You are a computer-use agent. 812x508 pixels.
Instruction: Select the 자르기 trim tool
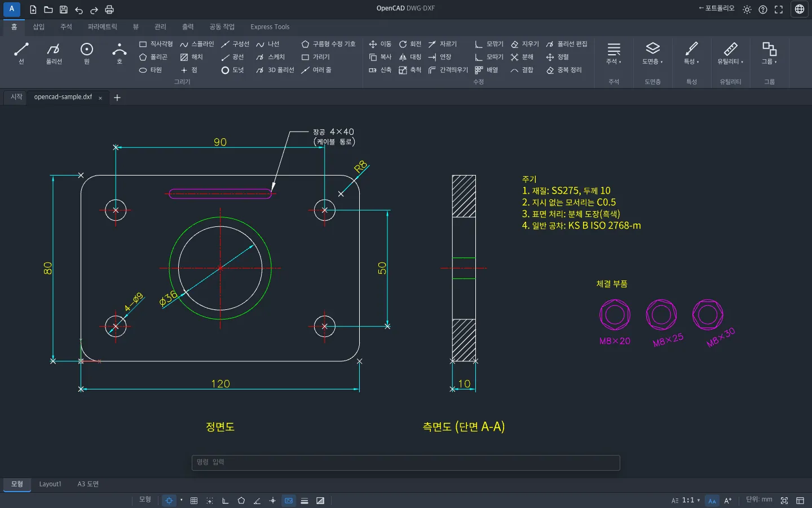[x=443, y=44]
